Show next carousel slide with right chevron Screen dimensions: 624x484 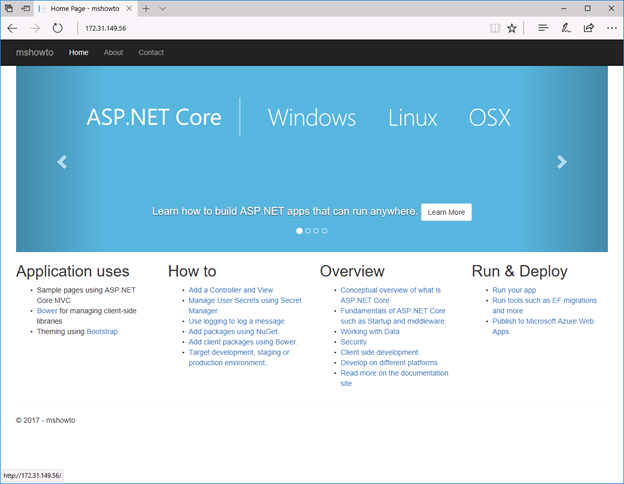point(562,162)
